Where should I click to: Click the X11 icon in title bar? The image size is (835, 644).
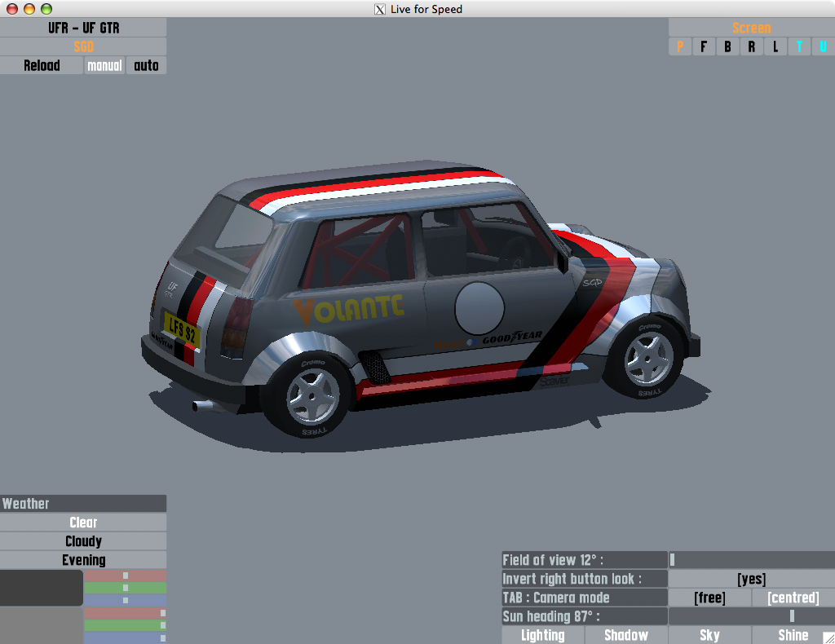tap(380, 9)
